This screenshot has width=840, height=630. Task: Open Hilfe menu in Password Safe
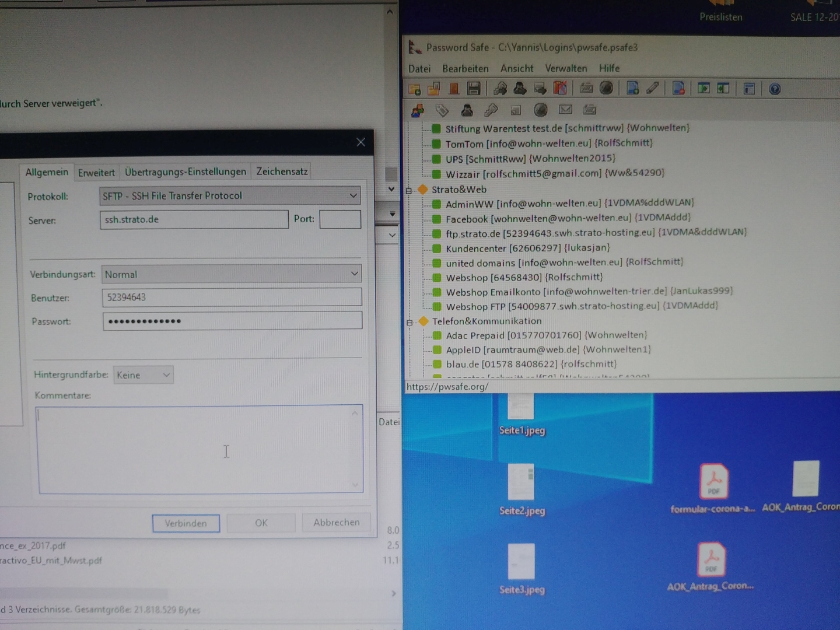[609, 68]
